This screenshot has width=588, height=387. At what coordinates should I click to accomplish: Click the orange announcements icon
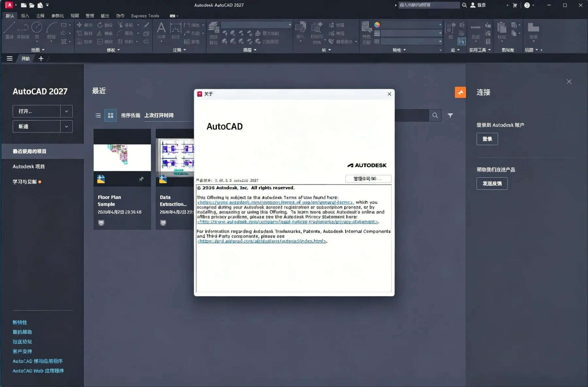(x=460, y=93)
